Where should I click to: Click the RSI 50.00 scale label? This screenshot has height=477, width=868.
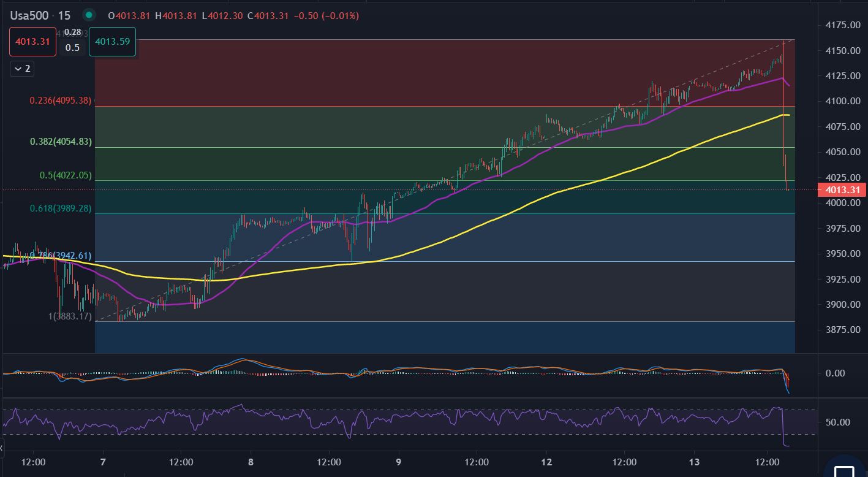(x=837, y=422)
